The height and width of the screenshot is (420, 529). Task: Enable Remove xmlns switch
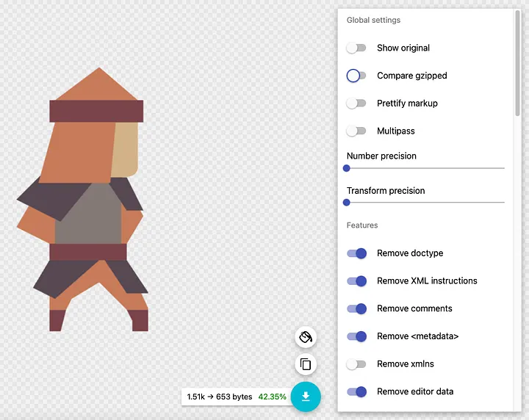(x=356, y=364)
